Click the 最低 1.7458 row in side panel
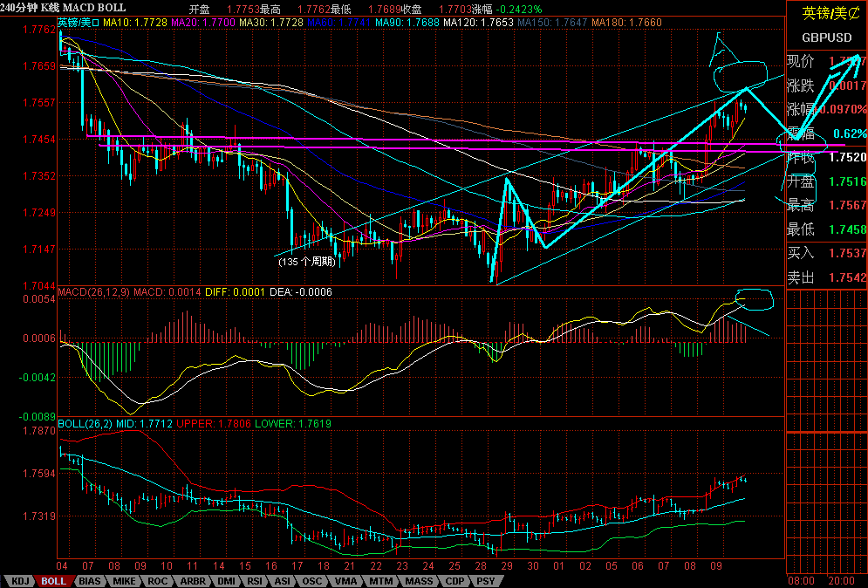The width and height of the screenshot is (868, 588). (x=826, y=229)
